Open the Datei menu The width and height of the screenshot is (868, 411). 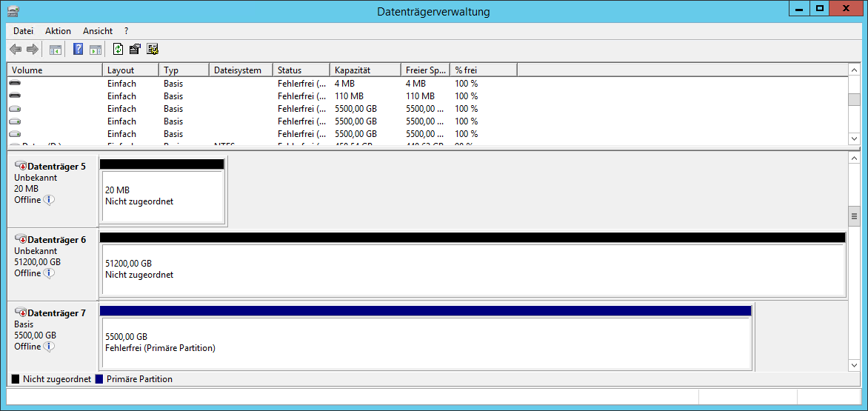[24, 31]
